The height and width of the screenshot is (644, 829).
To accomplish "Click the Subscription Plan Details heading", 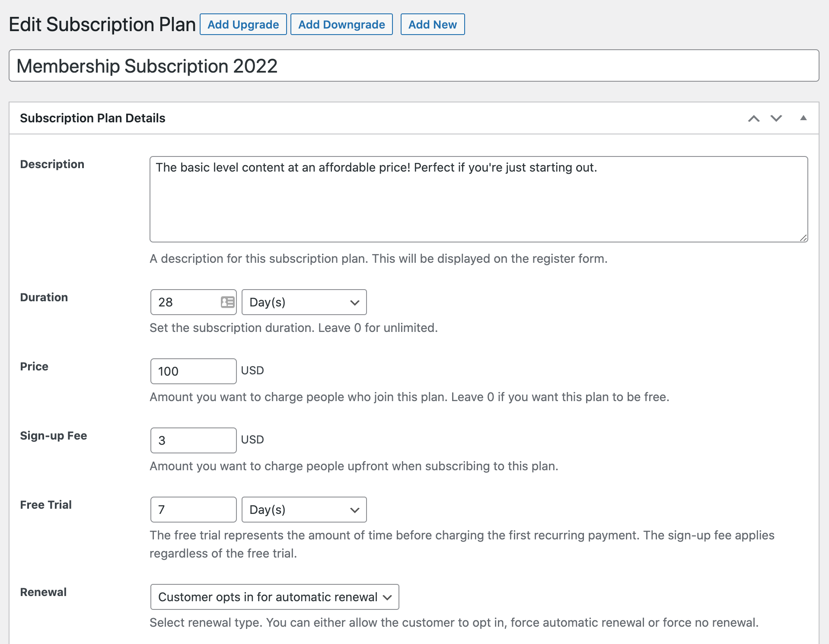I will (x=92, y=118).
